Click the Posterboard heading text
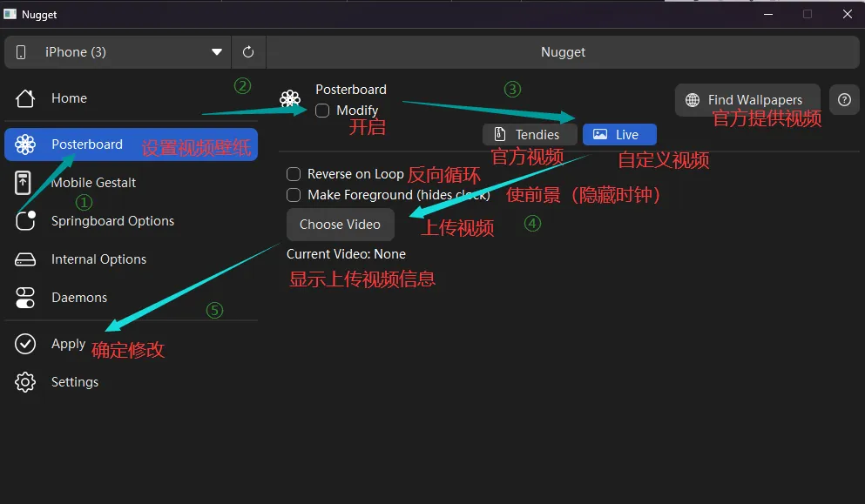The width and height of the screenshot is (865, 504). pyautogui.click(x=351, y=90)
